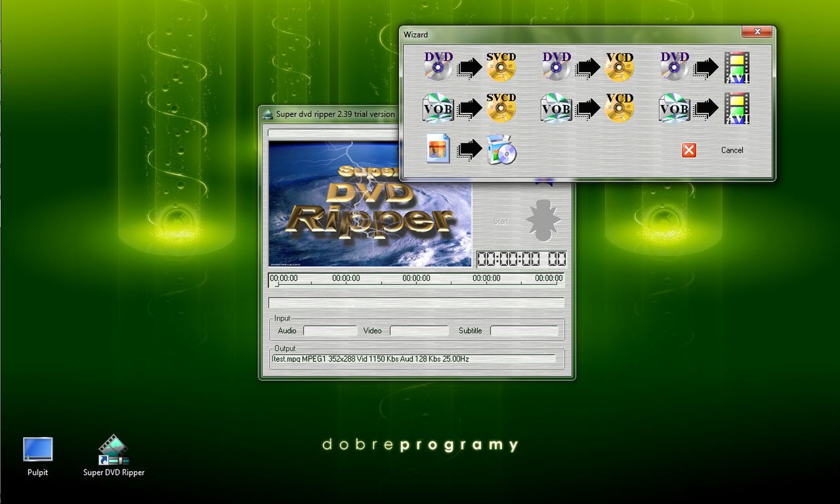Click the arrow between DVD and SVCD icons

pyautogui.click(x=470, y=68)
